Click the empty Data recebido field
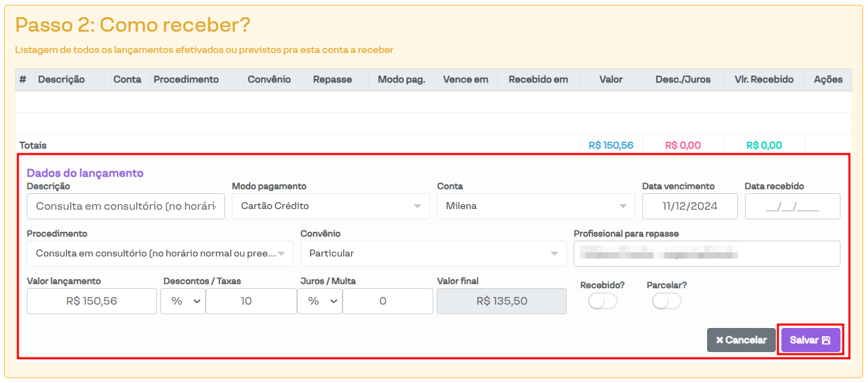The image size is (868, 383). (792, 206)
